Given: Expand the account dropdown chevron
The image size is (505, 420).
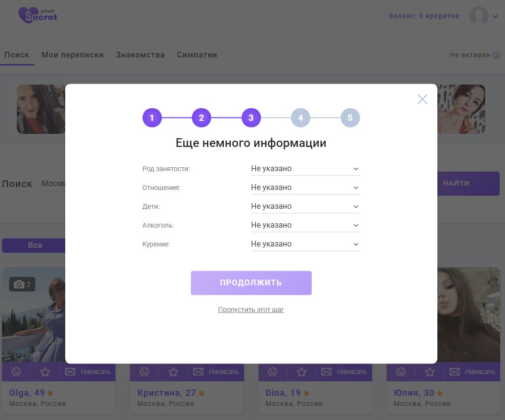Looking at the screenshot, I should (495, 16).
